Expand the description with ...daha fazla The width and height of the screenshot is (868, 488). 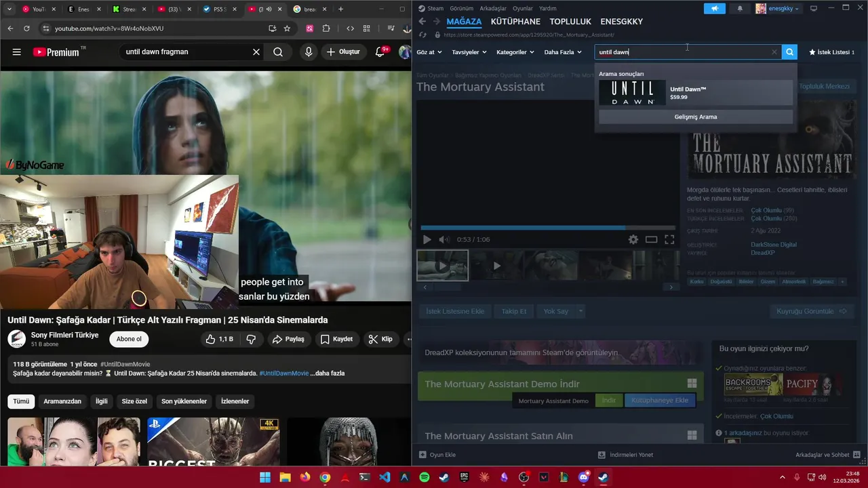click(328, 373)
